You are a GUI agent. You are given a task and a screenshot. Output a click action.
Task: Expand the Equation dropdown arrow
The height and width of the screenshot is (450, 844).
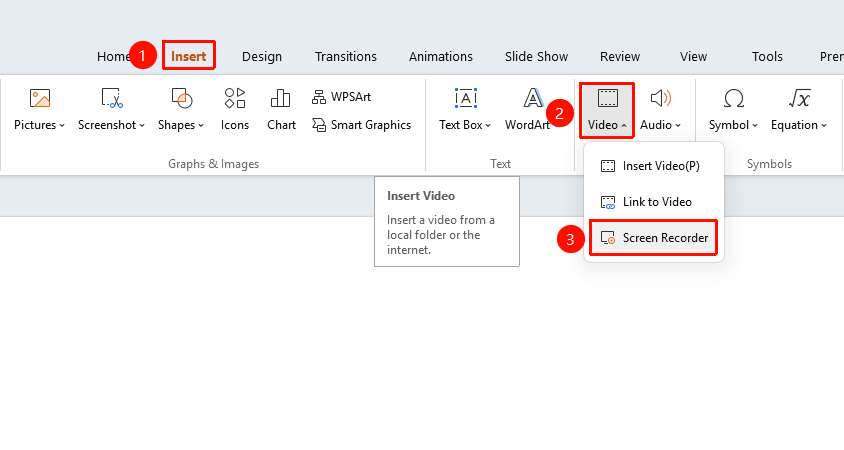824,125
